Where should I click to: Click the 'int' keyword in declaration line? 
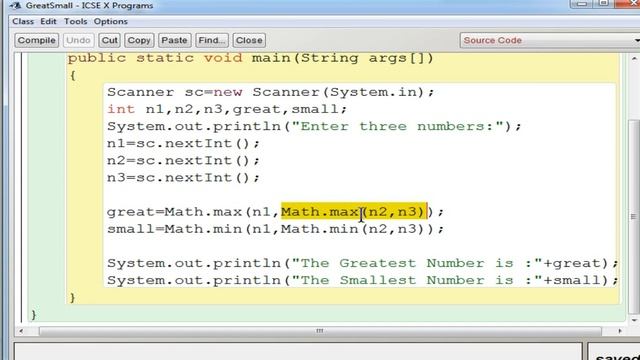pos(121,109)
